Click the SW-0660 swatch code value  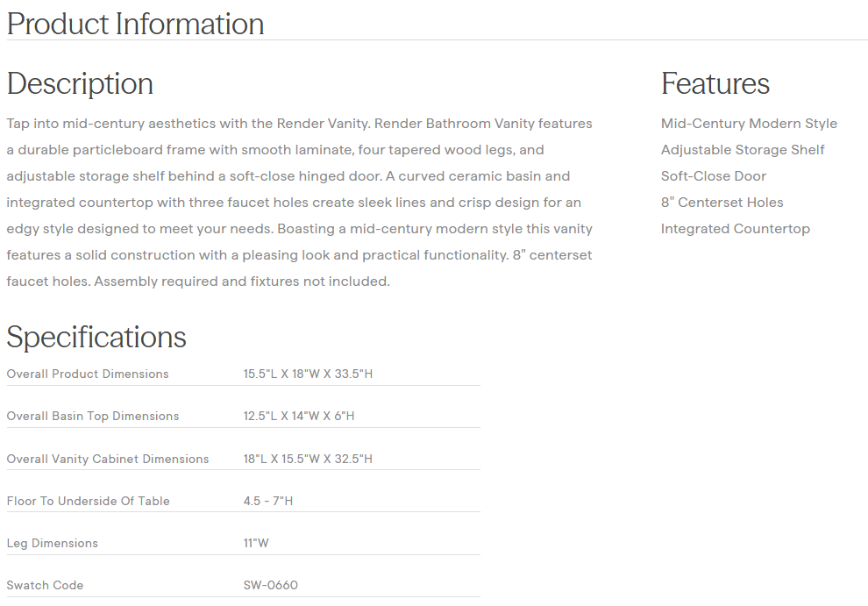point(271,585)
